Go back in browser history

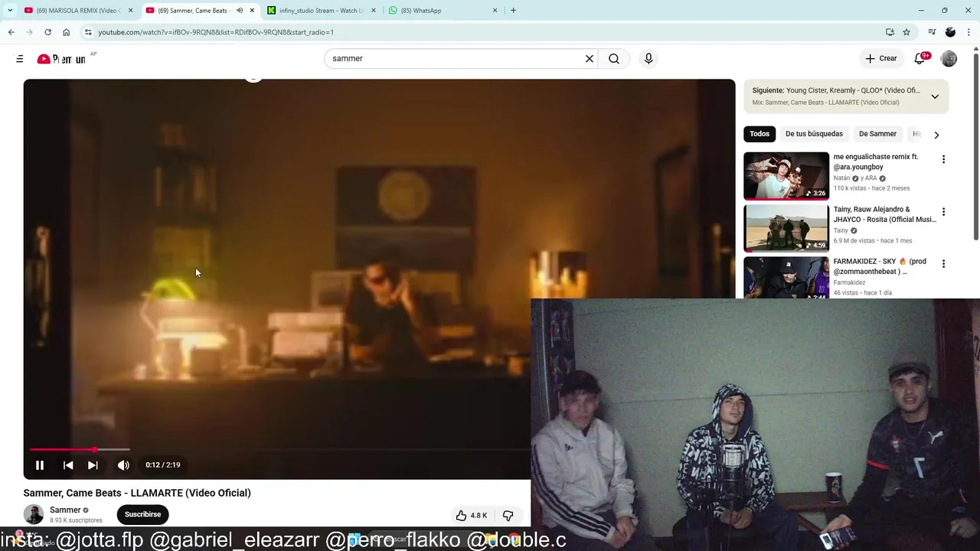(x=11, y=32)
